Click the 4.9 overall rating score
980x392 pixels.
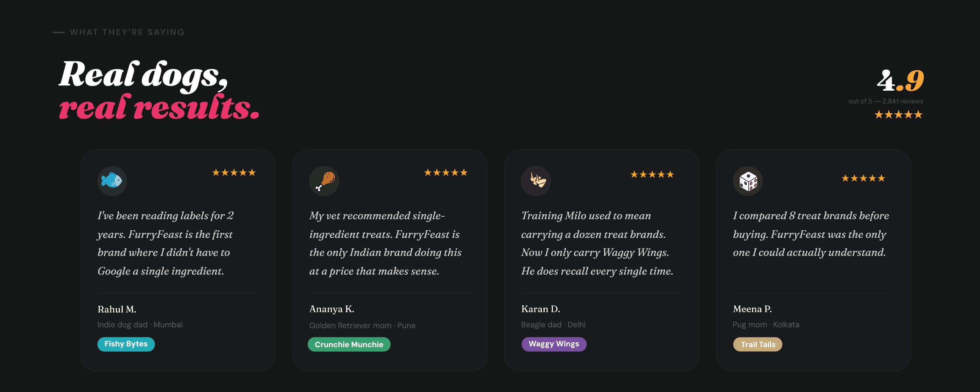pyautogui.click(x=900, y=81)
